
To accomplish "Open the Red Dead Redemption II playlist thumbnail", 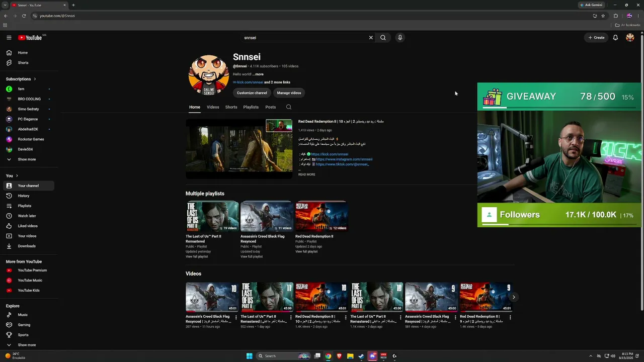I will (321, 217).
